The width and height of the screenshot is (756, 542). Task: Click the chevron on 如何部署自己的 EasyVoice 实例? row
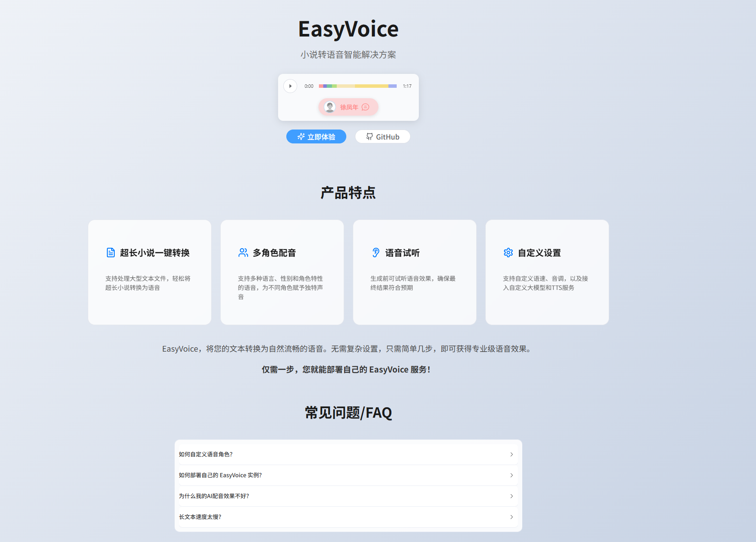511,475
